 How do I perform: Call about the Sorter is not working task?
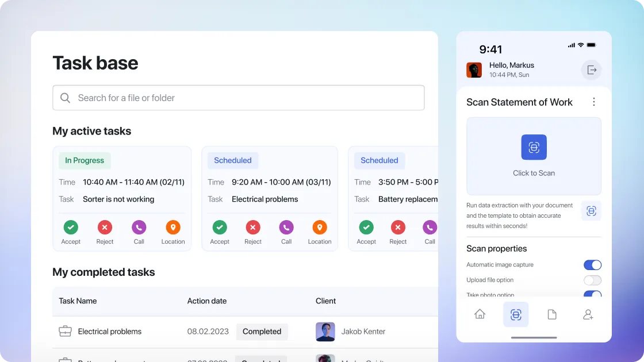click(x=139, y=228)
